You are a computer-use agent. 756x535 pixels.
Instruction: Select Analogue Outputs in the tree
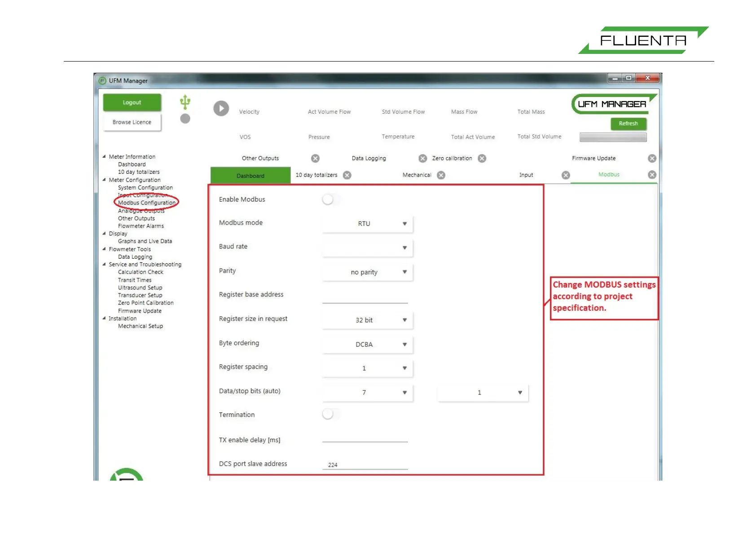pyautogui.click(x=141, y=211)
